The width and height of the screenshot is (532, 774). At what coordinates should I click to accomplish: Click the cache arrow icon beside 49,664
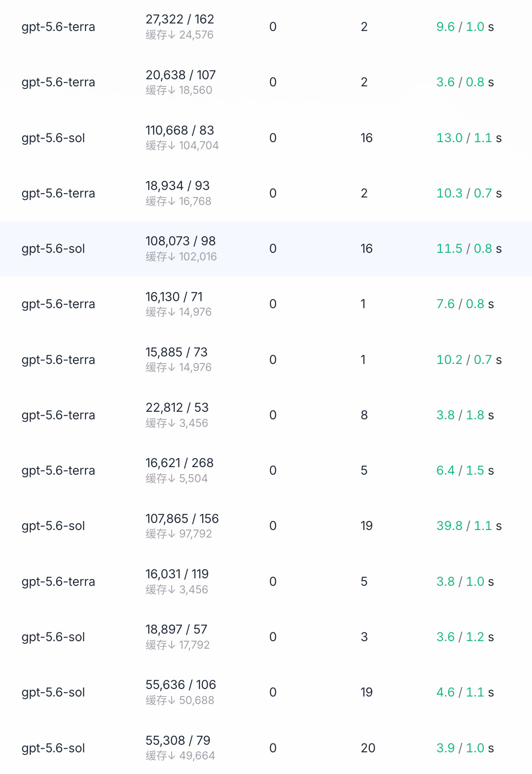(172, 756)
